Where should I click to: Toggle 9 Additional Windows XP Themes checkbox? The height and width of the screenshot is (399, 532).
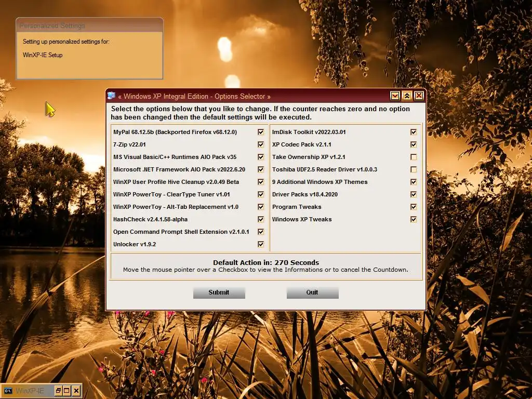[413, 182]
